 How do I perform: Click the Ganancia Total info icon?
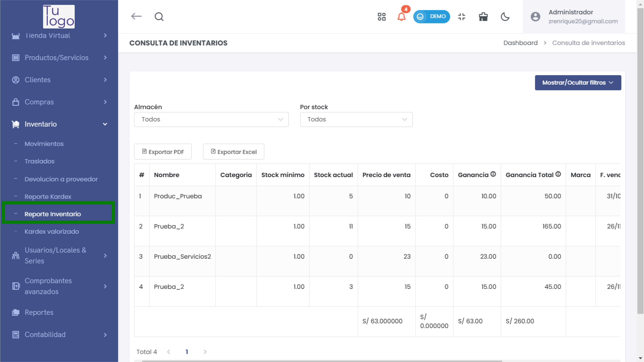tap(558, 174)
